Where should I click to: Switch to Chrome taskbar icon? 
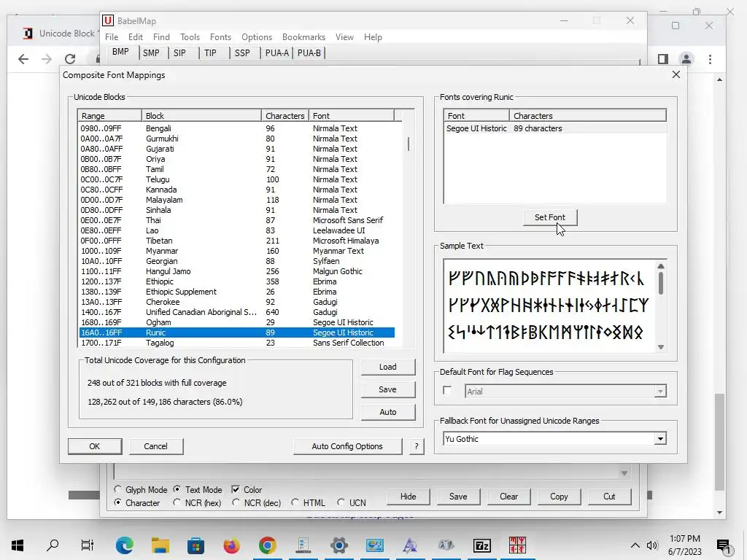point(267,545)
